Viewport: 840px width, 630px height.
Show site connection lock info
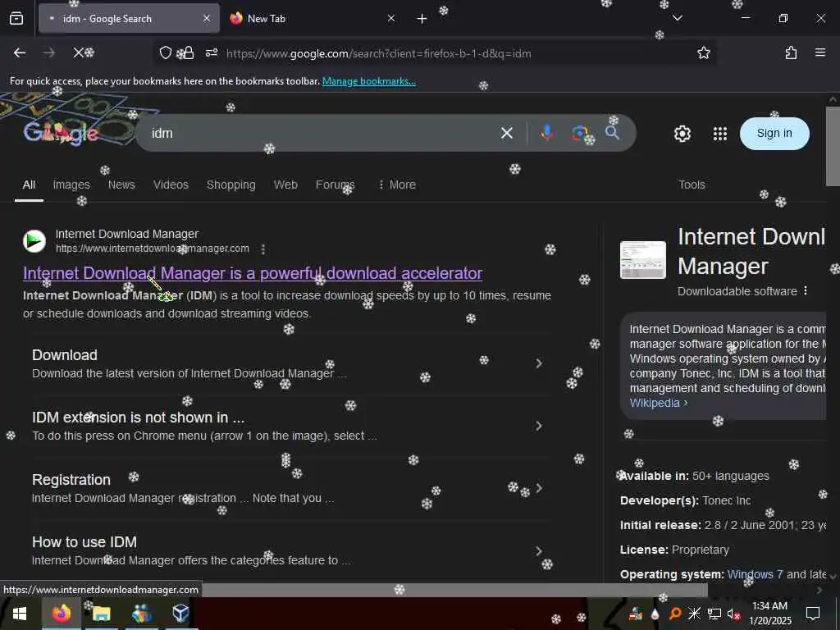click(x=189, y=52)
